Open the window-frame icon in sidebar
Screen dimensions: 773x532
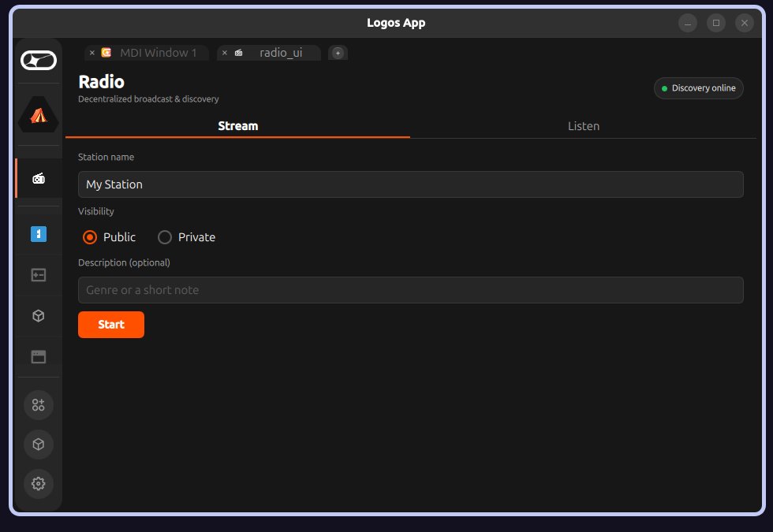tap(39, 356)
